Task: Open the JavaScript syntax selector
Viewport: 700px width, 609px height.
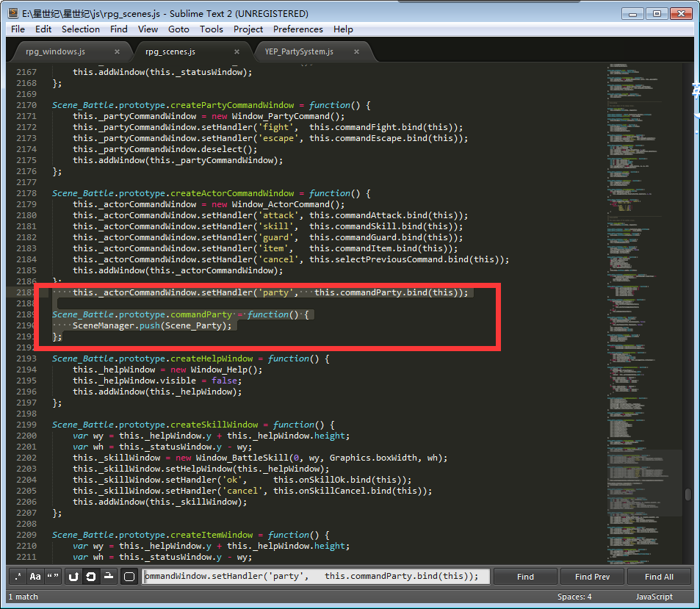Action: pos(654,597)
